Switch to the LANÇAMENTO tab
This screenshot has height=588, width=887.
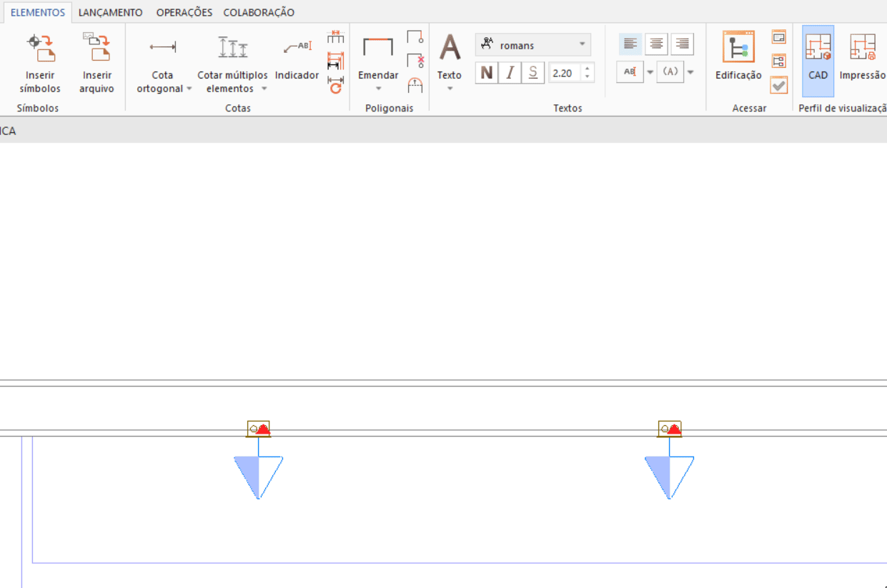[110, 12]
